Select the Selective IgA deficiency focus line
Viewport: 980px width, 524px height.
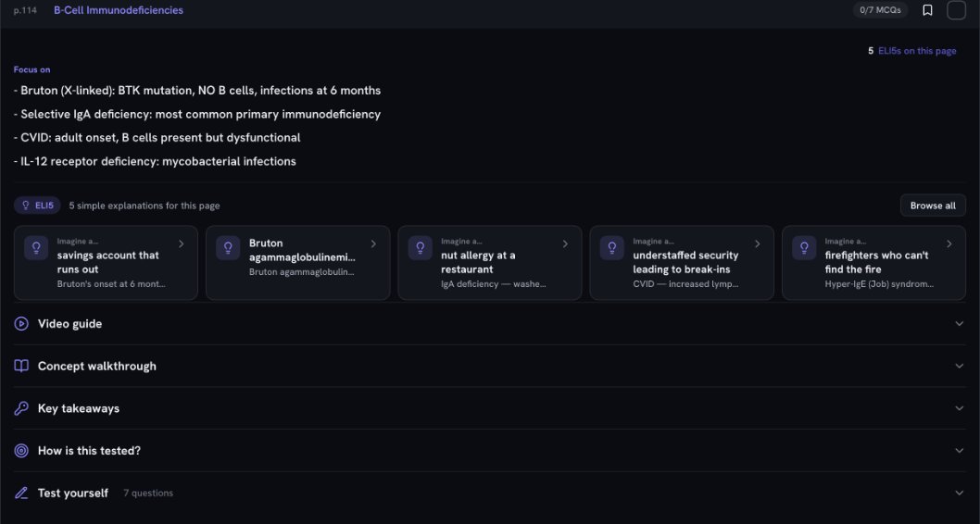197,114
